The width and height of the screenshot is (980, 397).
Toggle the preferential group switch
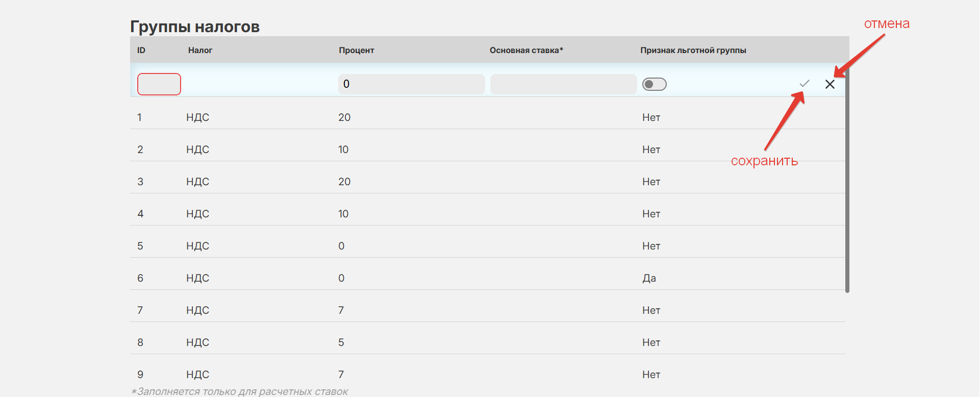(655, 84)
